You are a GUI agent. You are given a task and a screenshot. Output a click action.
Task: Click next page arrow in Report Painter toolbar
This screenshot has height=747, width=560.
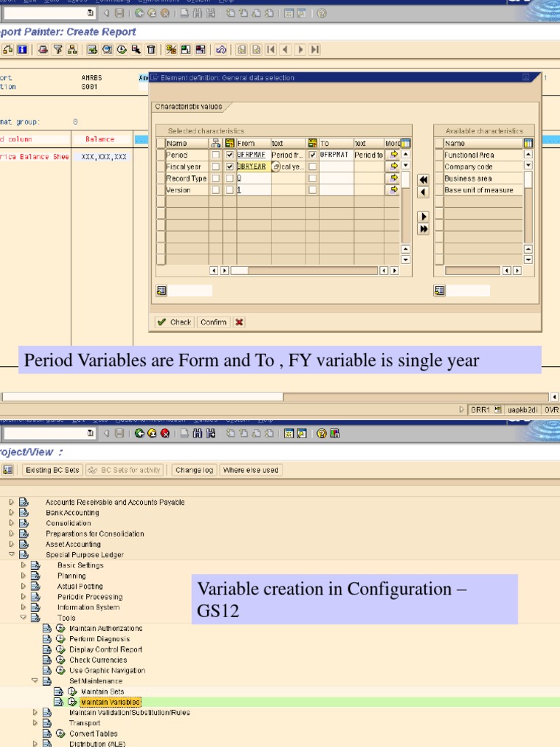tap(300, 50)
